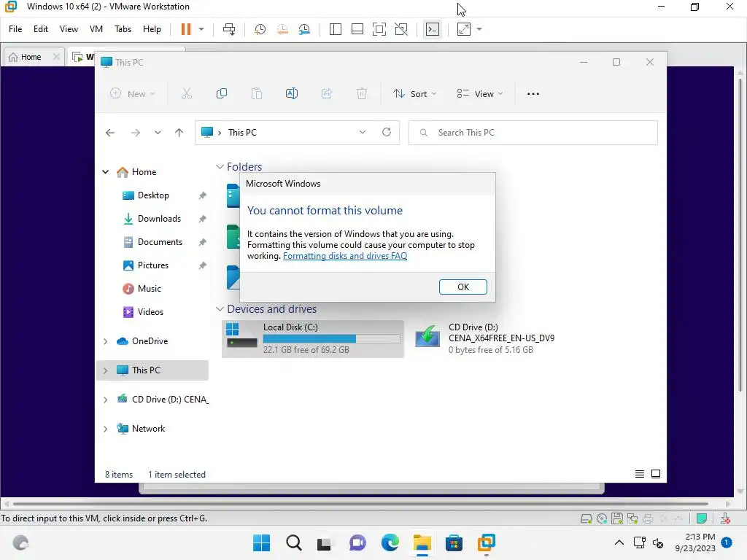Click the Cut scissors icon
Image resolution: width=747 pixels, height=560 pixels.
click(187, 94)
